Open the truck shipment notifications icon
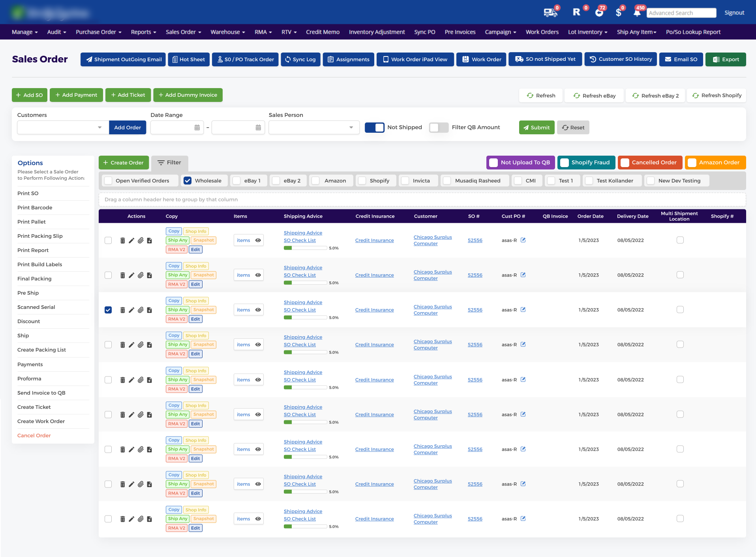 [x=550, y=13]
